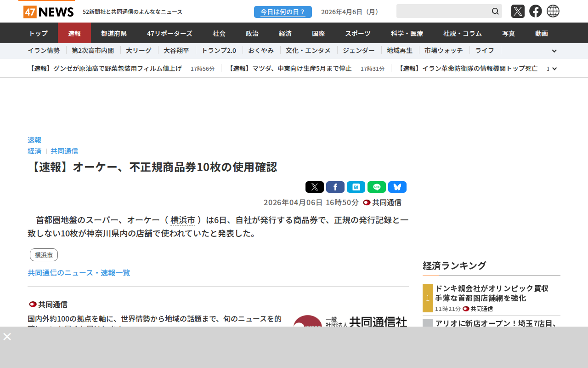Click the article headline text
This screenshot has height=368, width=588.
(x=153, y=167)
